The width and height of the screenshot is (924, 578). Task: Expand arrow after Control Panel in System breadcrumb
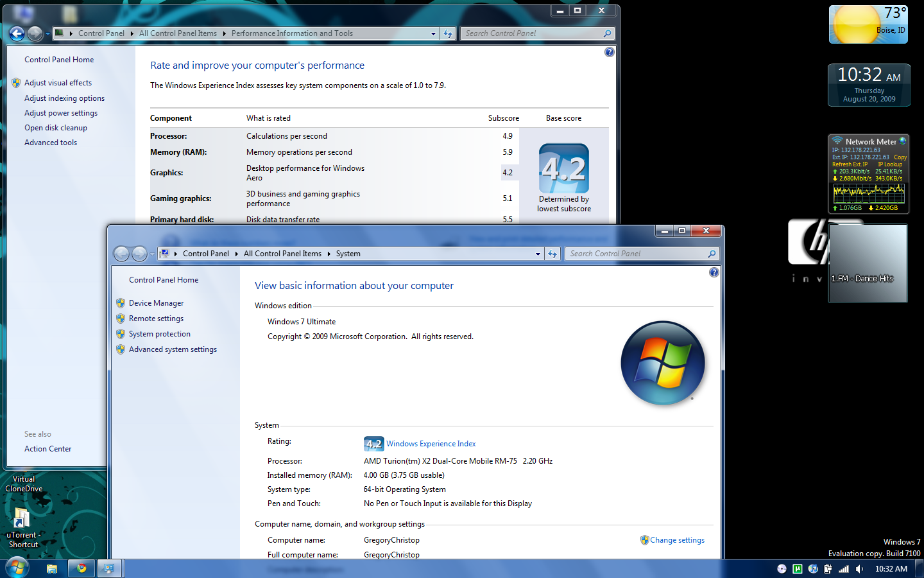(236, 254)
